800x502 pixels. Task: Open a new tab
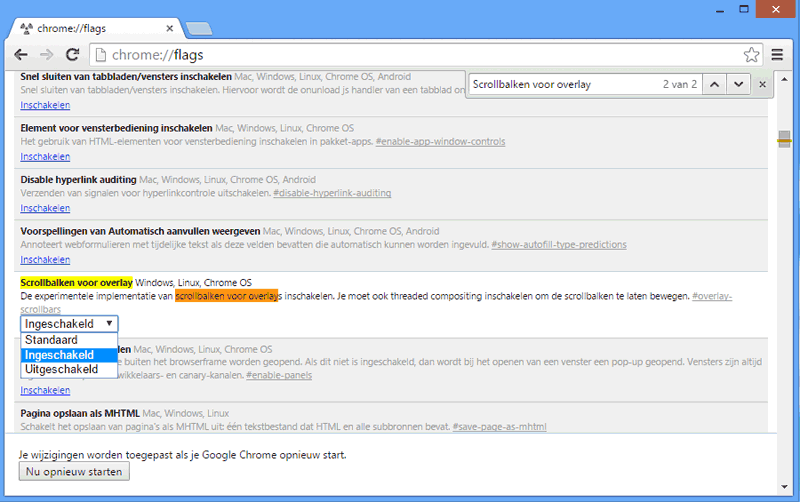click(199, 29)
